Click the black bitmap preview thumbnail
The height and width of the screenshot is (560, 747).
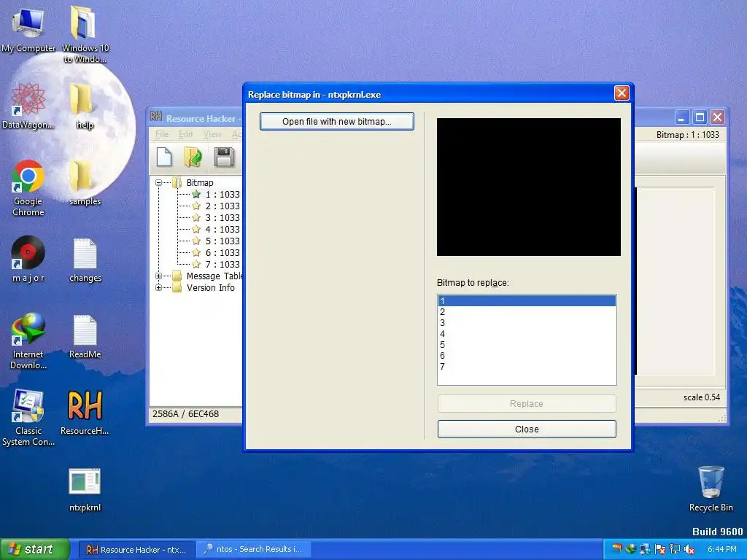tap(529, 187)
